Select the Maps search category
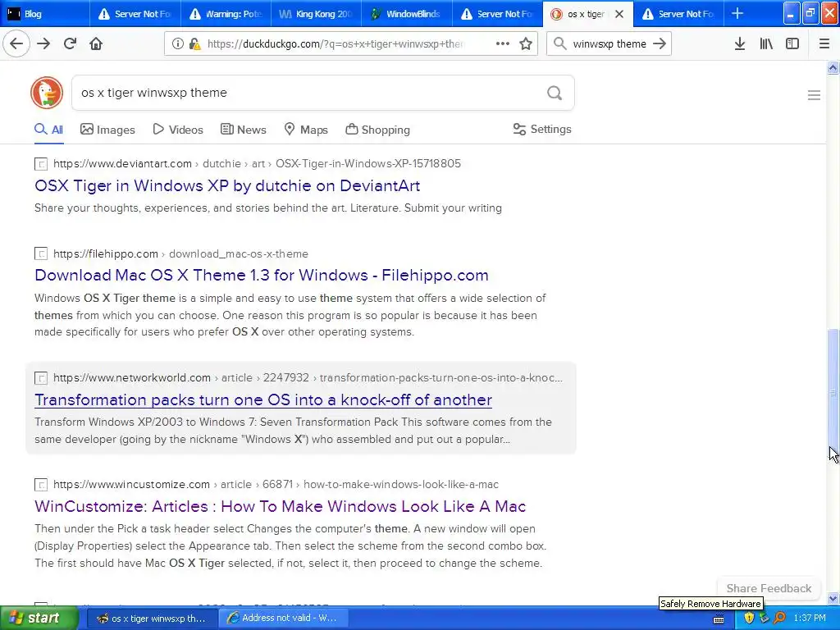This screenshot has height=630, width=840. tap(306, 130)
